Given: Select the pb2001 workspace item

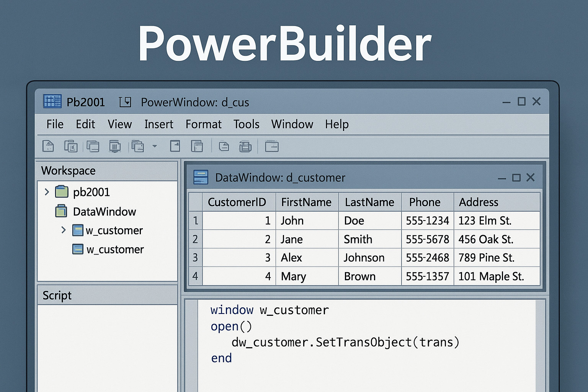Looking at the screenshot, I should [x=91, y=192].
